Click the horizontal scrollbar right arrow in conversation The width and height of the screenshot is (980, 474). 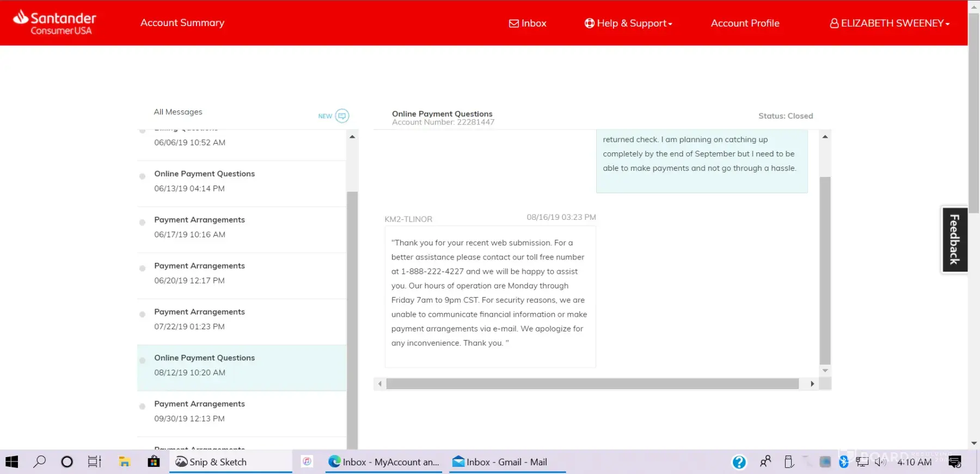[x=812, y=384]
